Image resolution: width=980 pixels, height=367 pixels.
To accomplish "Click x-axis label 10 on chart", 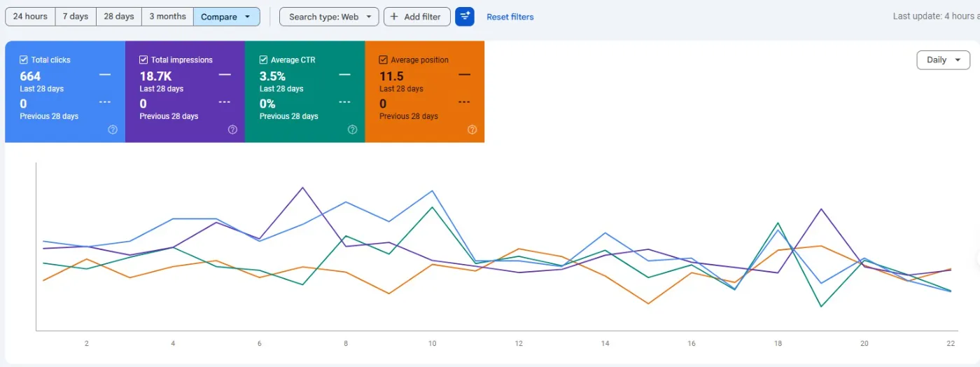I will click(x=433, y=344).
